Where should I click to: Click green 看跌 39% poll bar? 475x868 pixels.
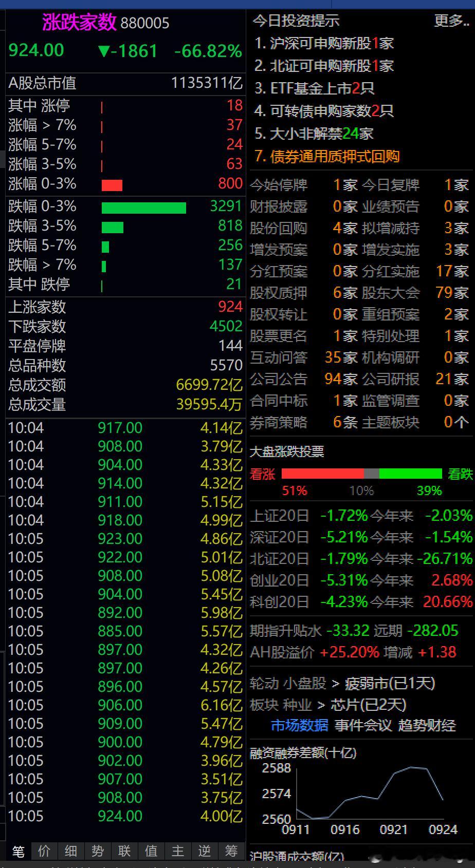point(411,474)
